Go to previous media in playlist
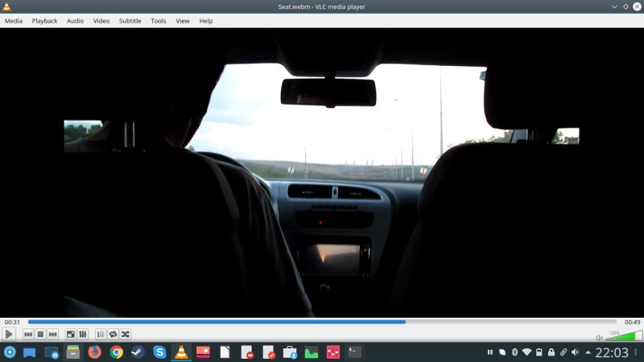 tap(28, 334)
